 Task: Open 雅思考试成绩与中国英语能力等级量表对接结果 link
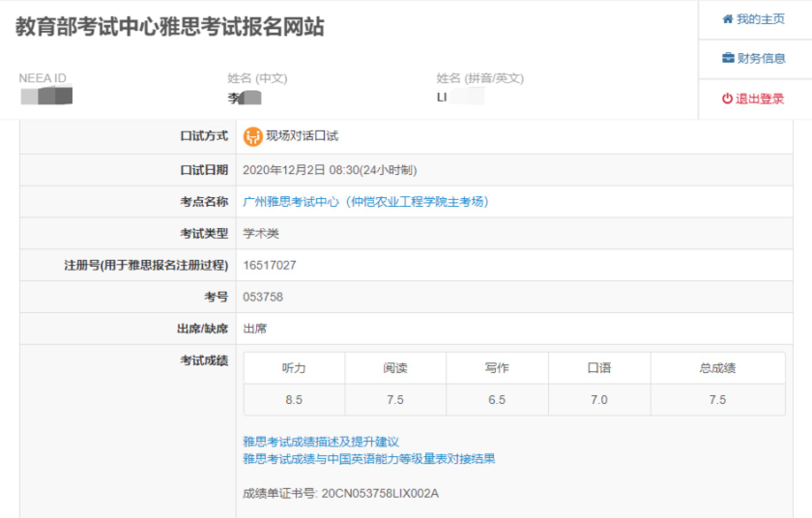pyautogui.click(x=369, y=458)
